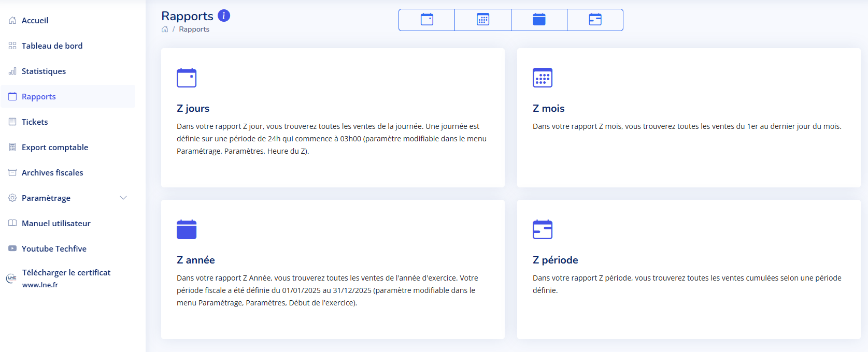Select the period report toolbar icon
868x352 pixels.
pyautogui.click(x=595, y=20)
